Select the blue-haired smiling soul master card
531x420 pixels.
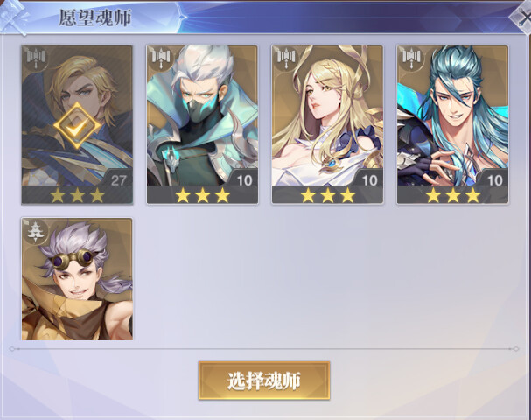click(453, 124)
